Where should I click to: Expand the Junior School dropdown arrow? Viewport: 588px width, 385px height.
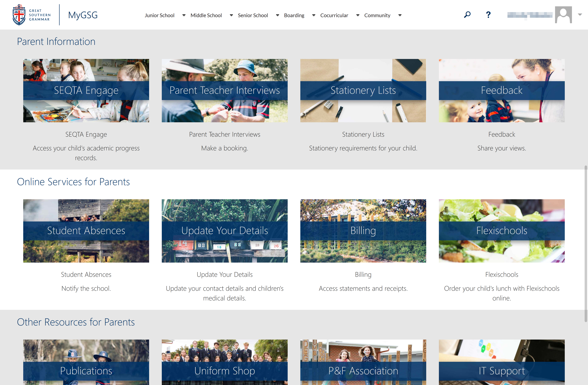coord(184,15)
